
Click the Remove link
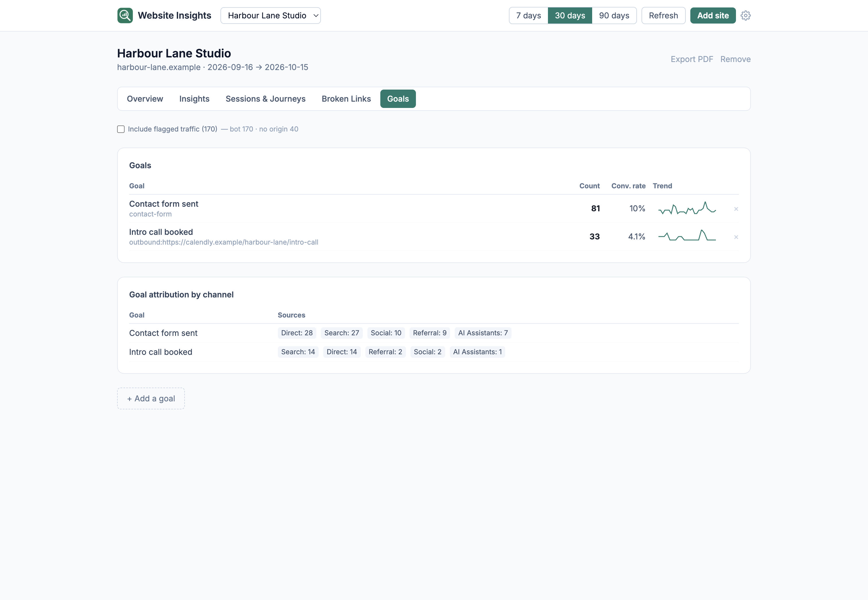coord(735,59)
